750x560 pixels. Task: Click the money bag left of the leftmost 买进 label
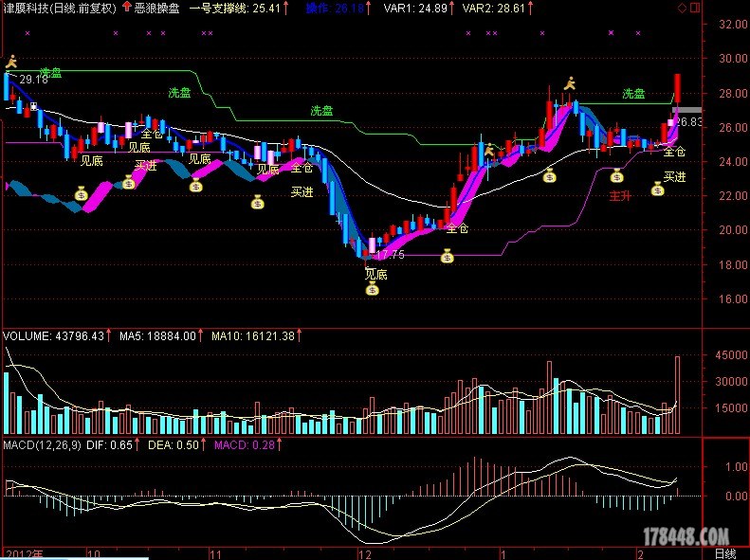pos(129,182)
